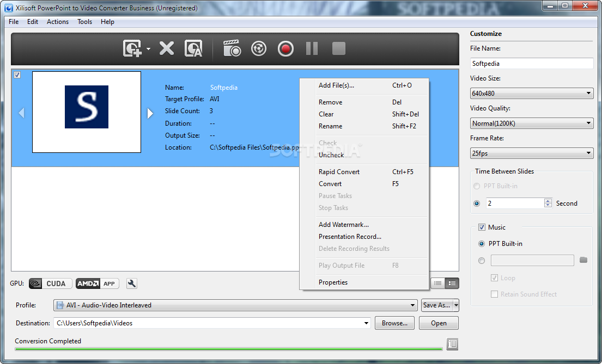Toggle the Loop checkbox
The image size is (602, 364).
(x=495, y=277)
